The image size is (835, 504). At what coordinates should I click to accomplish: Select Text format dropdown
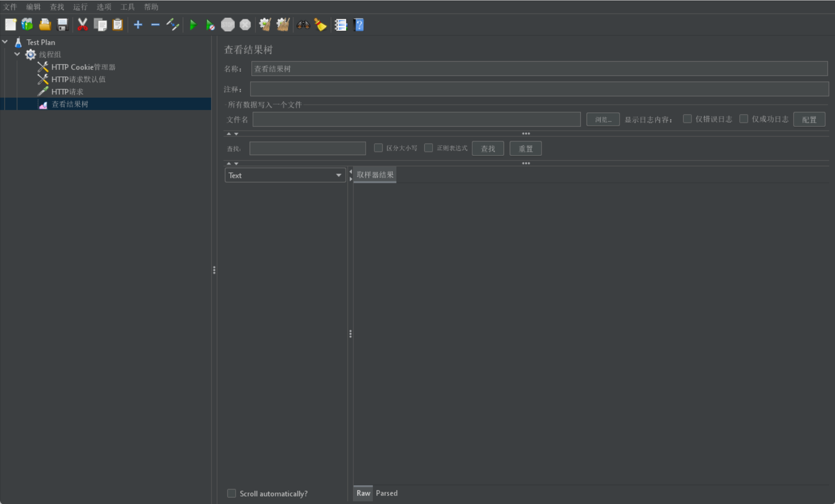tap(284, 175)
